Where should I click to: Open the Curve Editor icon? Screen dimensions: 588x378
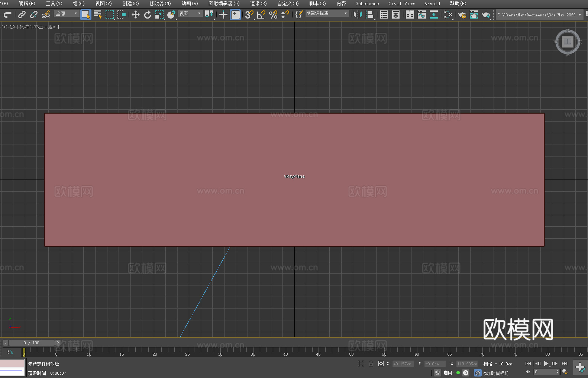click(x=421, y=14)
